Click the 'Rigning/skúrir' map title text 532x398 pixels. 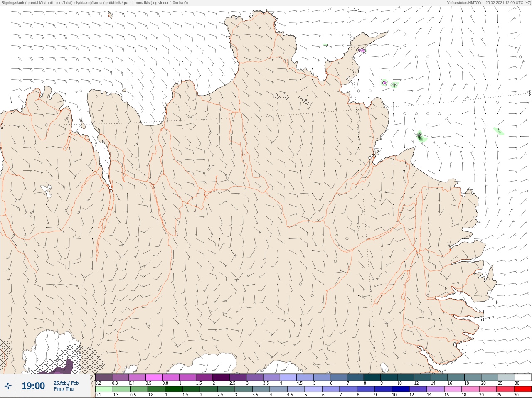pos(12,2)
